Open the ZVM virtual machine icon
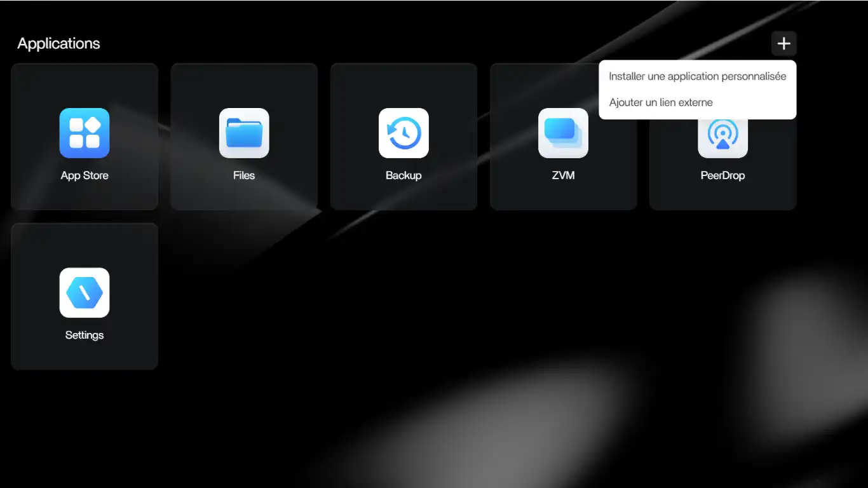The image size is (868, 488). click(x=563, y=133)
